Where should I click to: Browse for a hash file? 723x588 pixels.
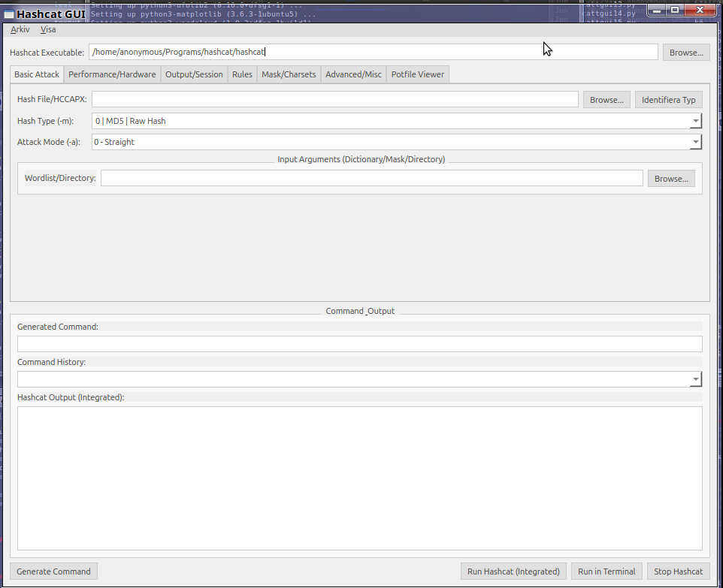(607, 100)
